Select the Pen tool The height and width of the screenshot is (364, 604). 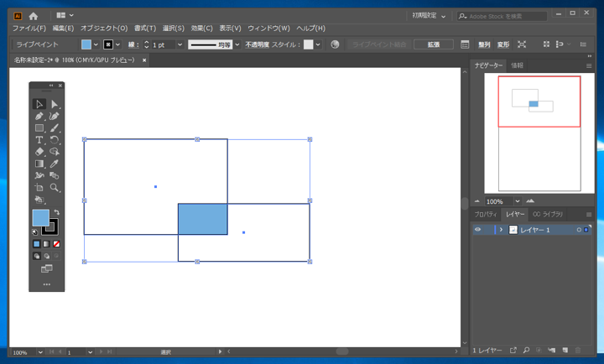click(39, 117)
